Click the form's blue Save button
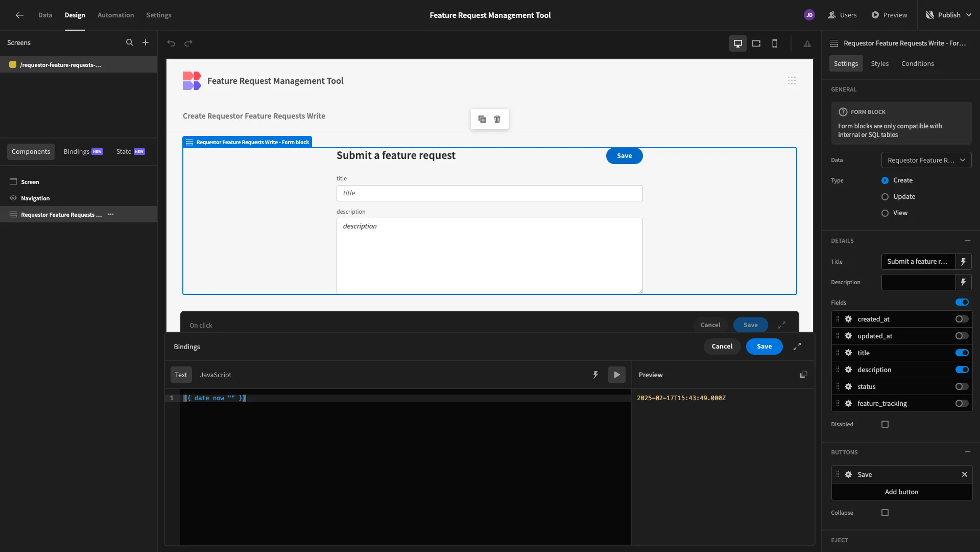980x552 pixels. click(x=624, y=156)
